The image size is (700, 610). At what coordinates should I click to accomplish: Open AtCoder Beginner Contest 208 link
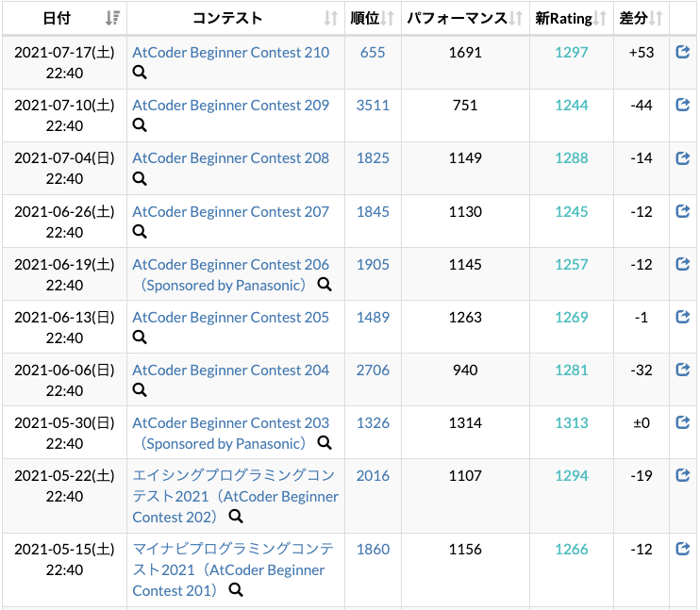[x=231, y=158]
